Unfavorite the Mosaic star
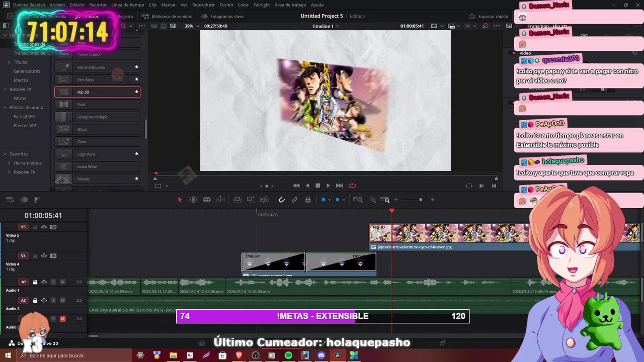The width and height of the screenshot is (644, 362). point(136,178)
